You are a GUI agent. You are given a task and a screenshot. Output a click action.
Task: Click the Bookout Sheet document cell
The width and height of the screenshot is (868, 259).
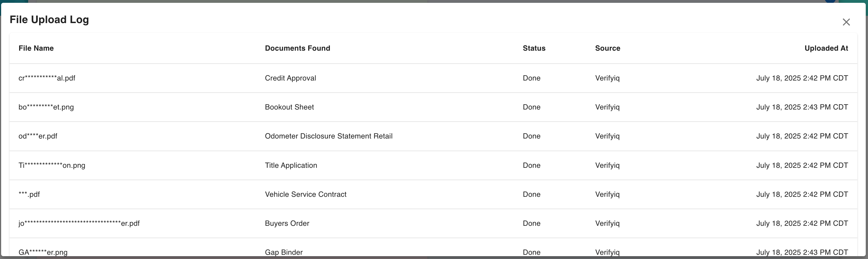[289, 107]
